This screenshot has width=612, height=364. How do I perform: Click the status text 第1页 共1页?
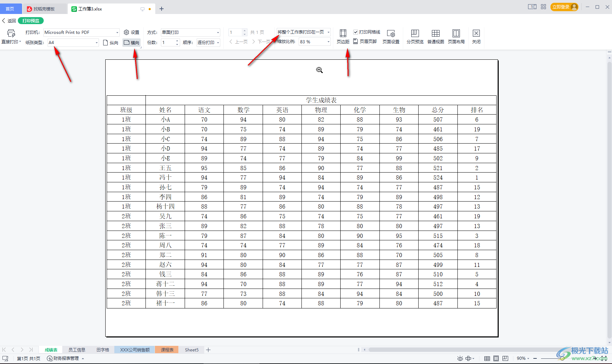29,358
